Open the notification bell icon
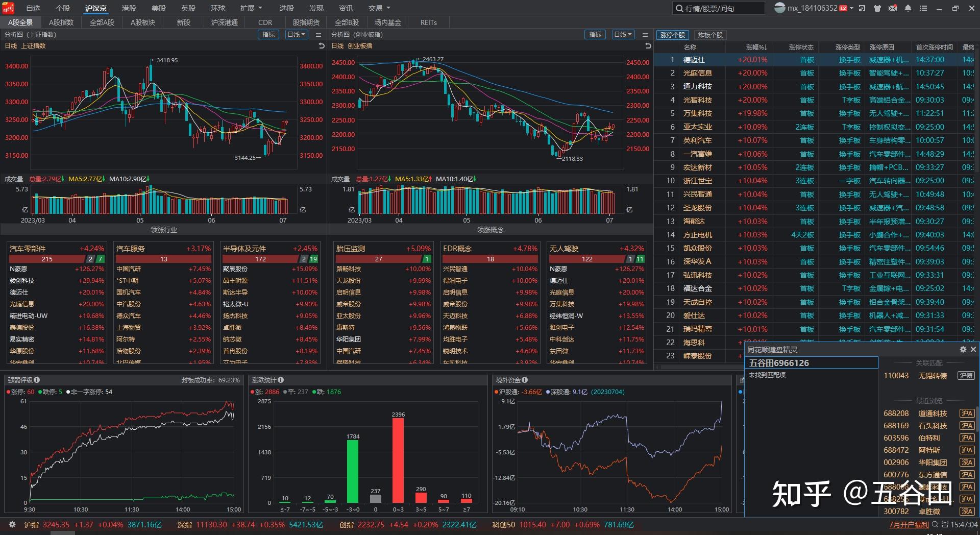Viewport: 980px width, 535px height. click(x=908, y=8)
